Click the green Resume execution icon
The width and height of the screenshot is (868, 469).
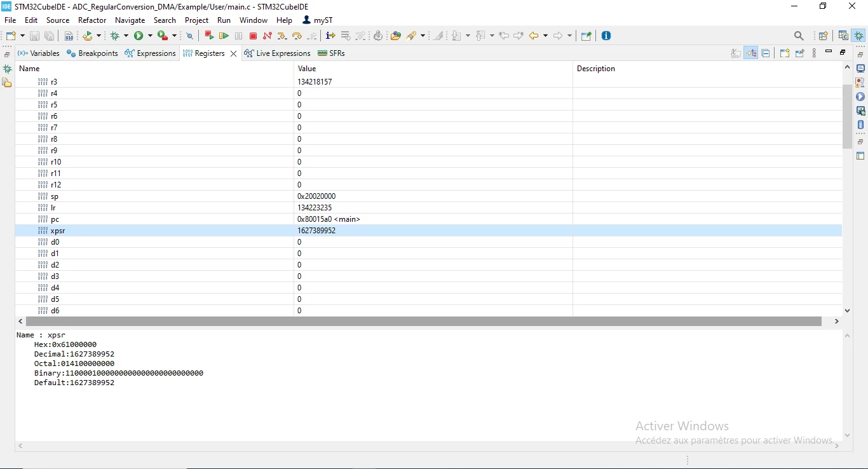pos(224,36)
